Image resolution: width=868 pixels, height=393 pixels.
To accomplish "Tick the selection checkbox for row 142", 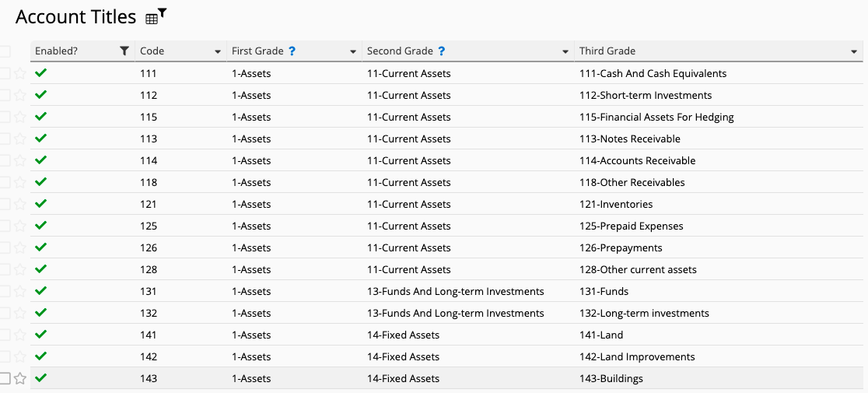I will [5, 356].
